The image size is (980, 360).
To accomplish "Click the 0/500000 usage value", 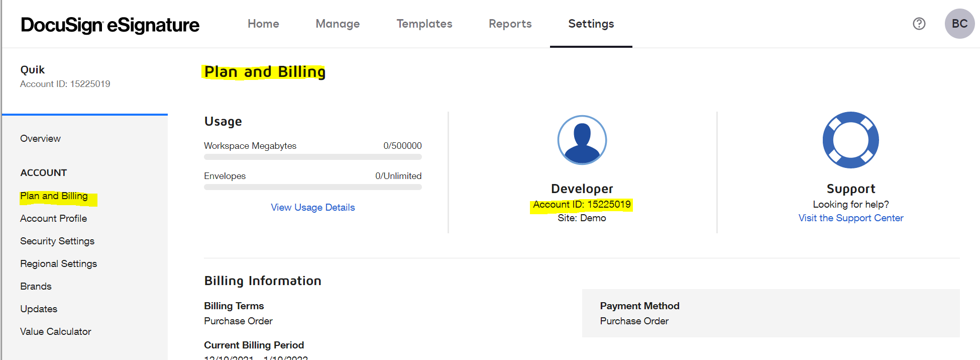I will point(402,146).
